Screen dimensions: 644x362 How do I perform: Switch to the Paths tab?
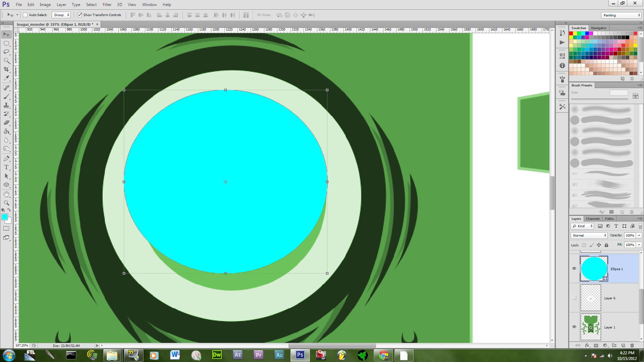tap(609, 219)
